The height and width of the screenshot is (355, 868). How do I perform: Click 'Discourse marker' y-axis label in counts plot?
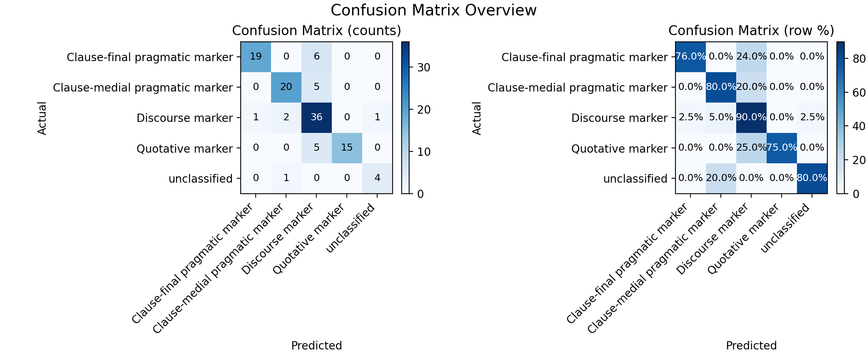click(x=185, y=118)
